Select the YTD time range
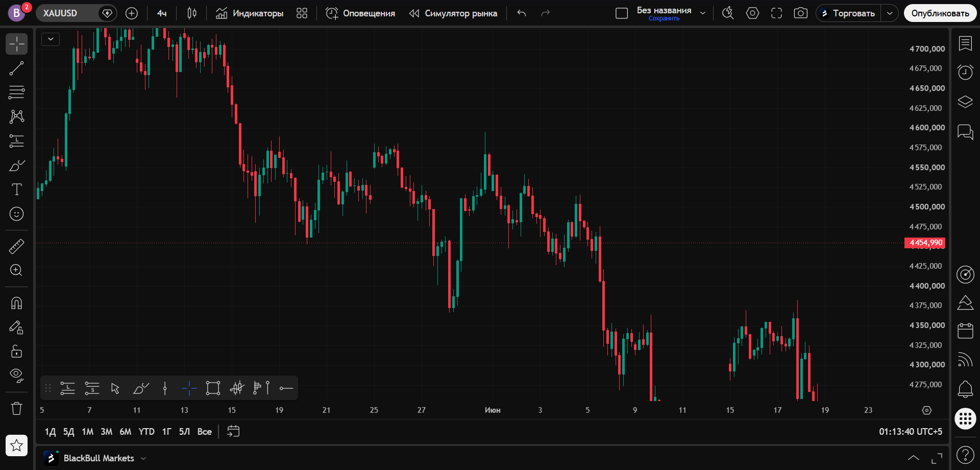The image size is (980, 470). (x=146, y=432)
